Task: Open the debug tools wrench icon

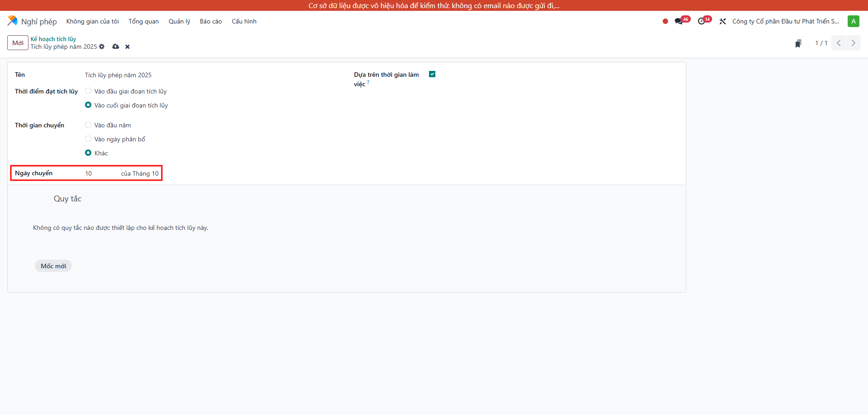Action: pyautogui.click(x=722, y=21)
